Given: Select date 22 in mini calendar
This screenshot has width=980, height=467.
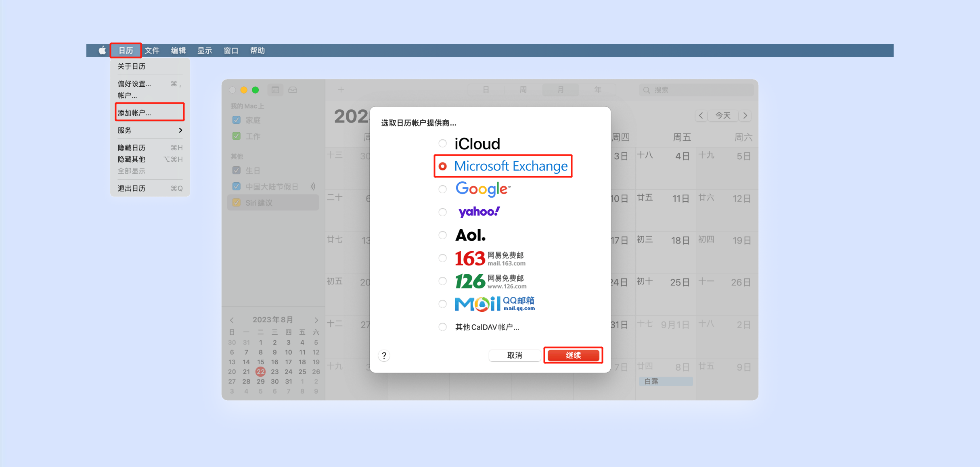Looking at the screenshot, I should click(x=261, y=371).
